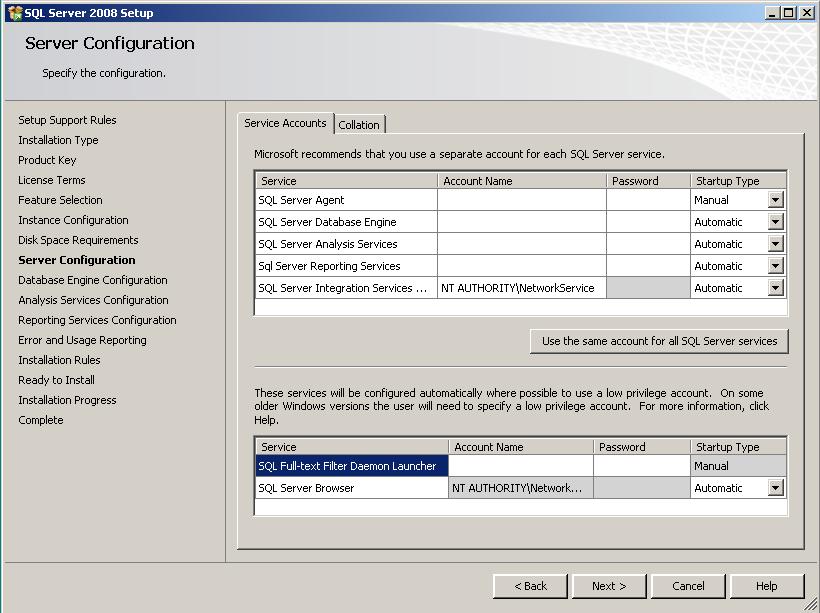Switch to the Collation tab

click(359, 125)
